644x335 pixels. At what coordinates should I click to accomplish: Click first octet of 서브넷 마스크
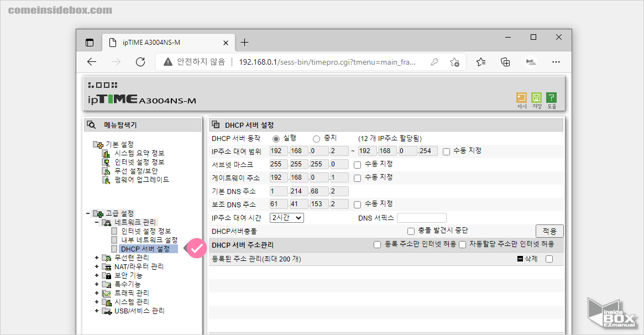coord(279,164)
